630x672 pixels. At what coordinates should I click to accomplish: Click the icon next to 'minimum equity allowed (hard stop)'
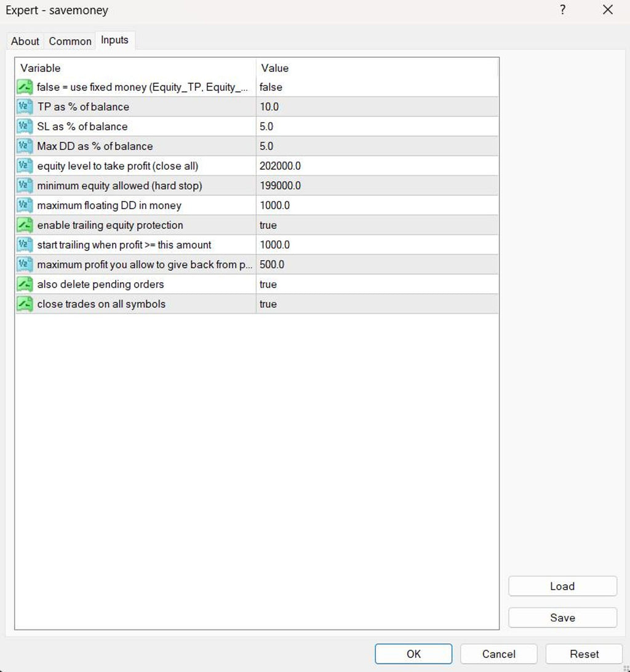25,186
